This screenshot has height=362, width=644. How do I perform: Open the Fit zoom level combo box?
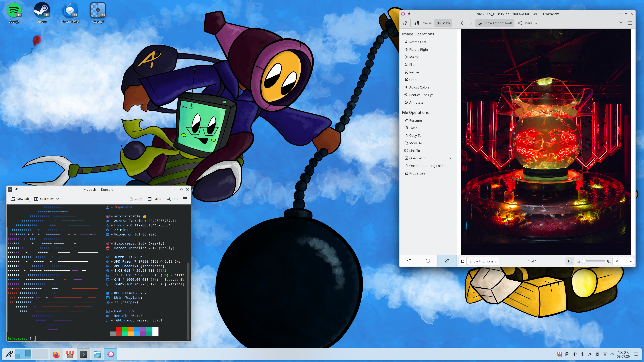point(623,261)
